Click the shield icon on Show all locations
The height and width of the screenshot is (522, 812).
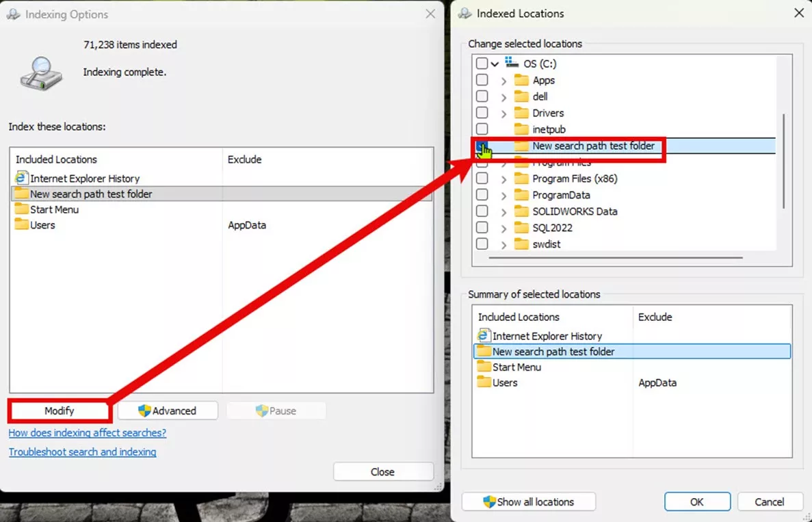(x=489, y=501)
